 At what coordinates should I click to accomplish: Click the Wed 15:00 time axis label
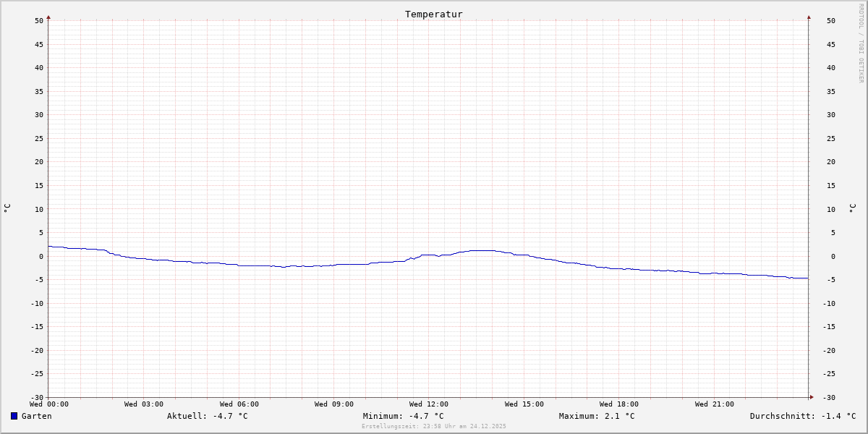click(x=524, y=404)
